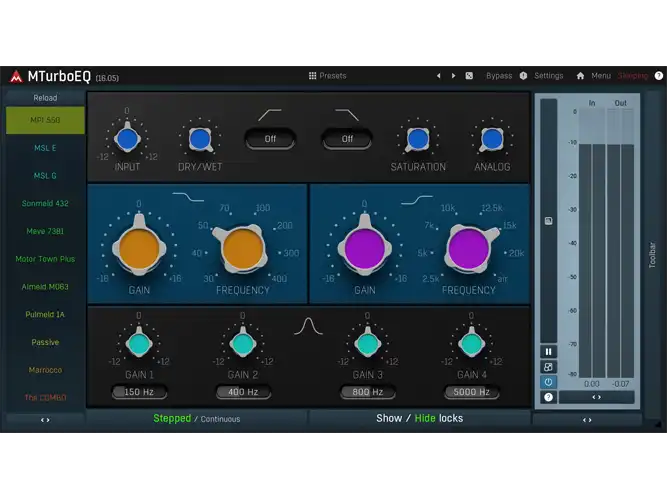This screenshot has height=500, width=667.
Task: Select the MPI 550 device
Action: 45,120
